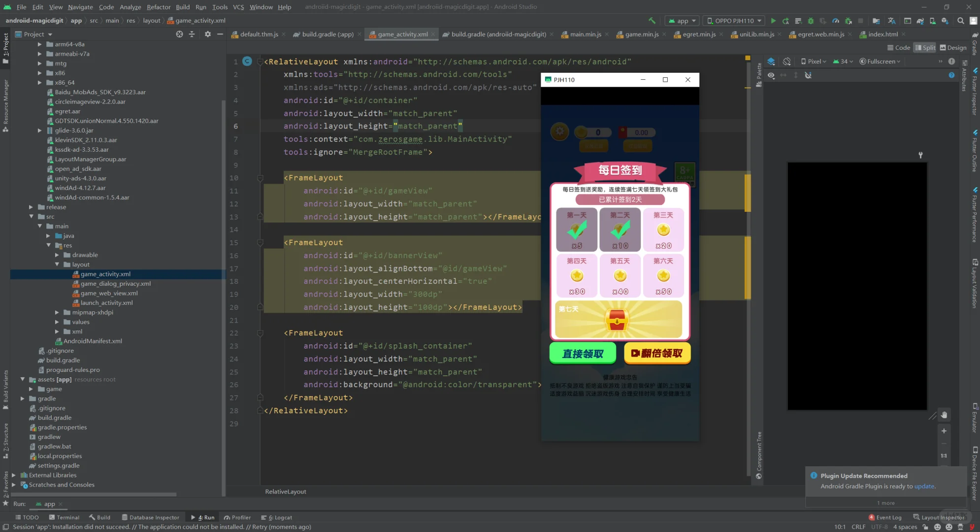Open Search Everywhere magnifier icon
980x532 pixels.
(960, 21)
